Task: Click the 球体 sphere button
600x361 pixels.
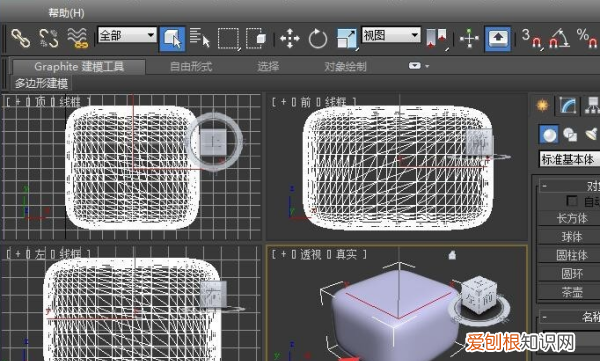Action: [569, 237]
